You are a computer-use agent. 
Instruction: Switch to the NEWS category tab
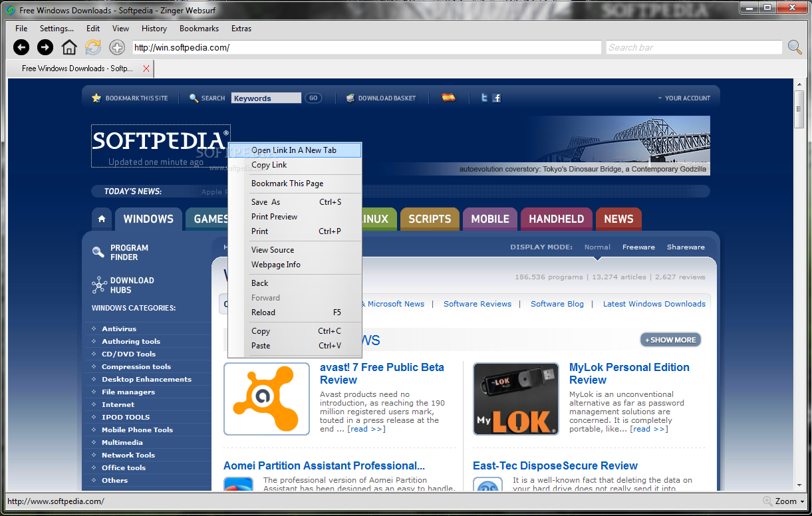[618, 219]
